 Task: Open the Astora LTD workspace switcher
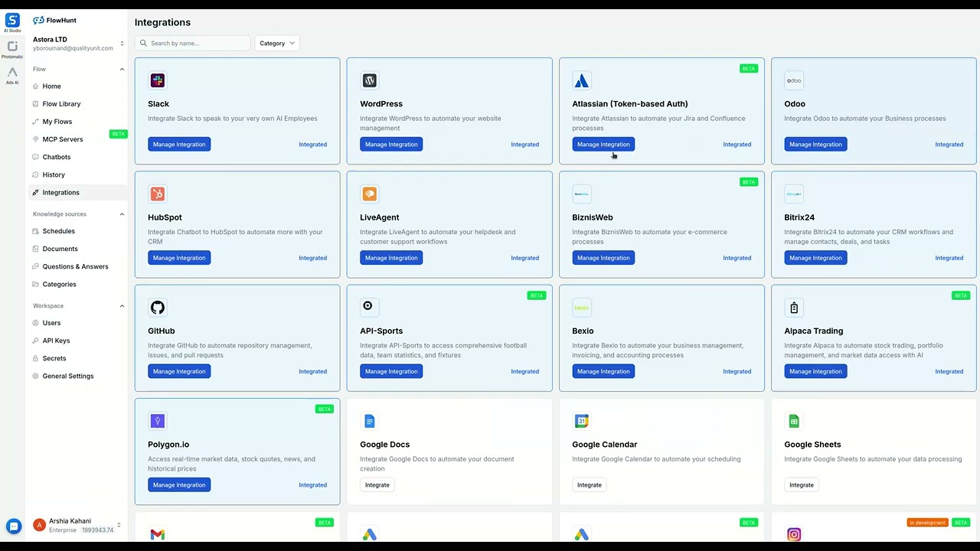point(78,44)
